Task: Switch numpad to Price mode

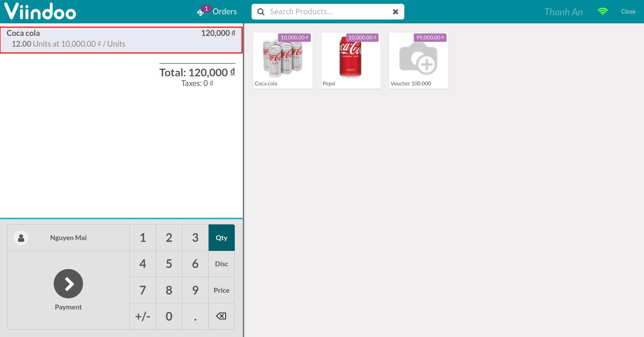Action: coord(222,290)
